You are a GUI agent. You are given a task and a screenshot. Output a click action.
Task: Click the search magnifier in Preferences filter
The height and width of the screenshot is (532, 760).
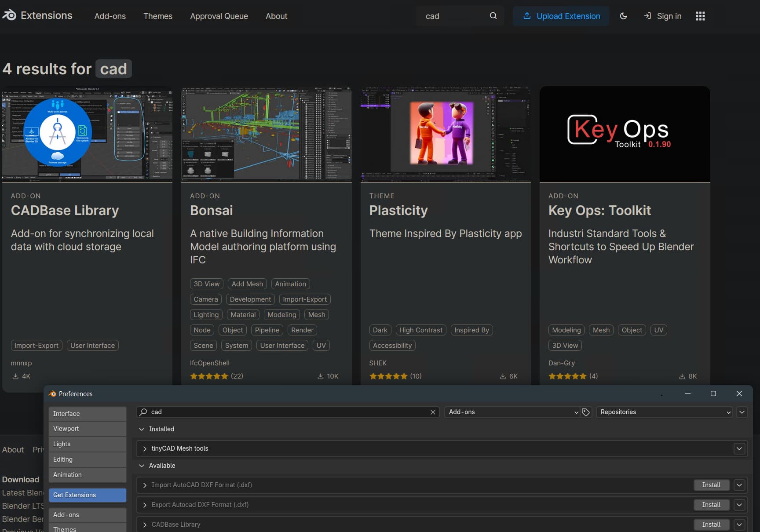point(143,412)
